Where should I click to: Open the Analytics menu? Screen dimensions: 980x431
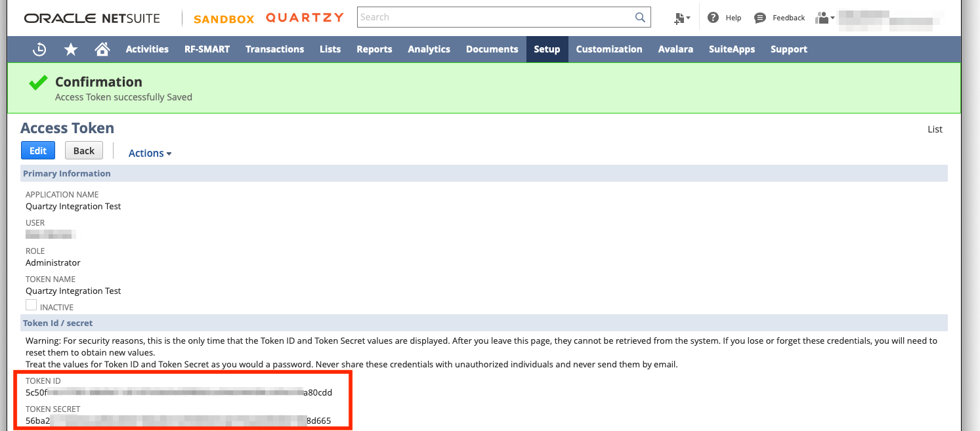pyautogui.click(x=429, y=49)
